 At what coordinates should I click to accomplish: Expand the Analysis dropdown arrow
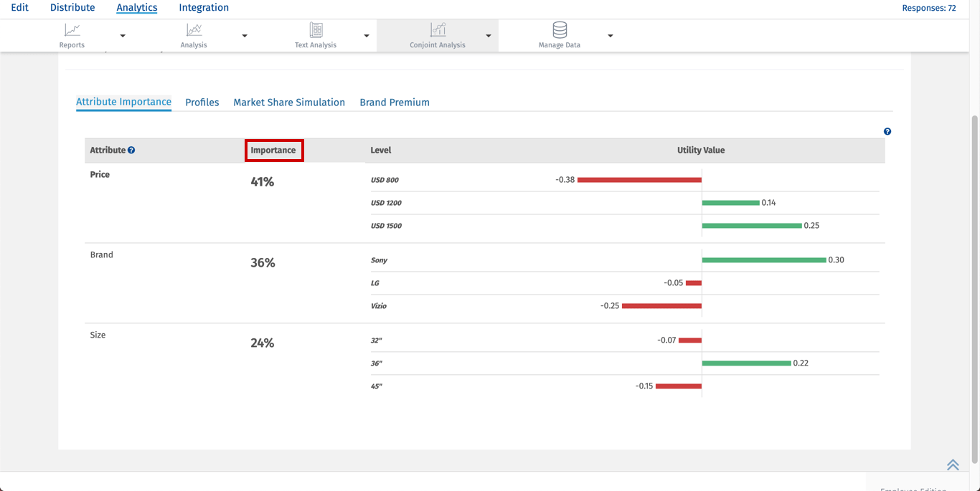click(x=245, y=36)
